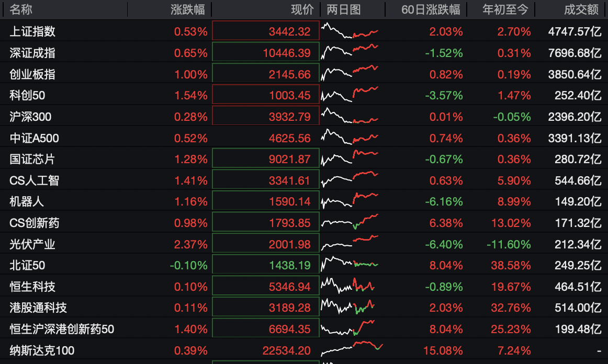Select the 港股通科技 index name
Viewport: 608px width, 364px height.
point(38,308)
